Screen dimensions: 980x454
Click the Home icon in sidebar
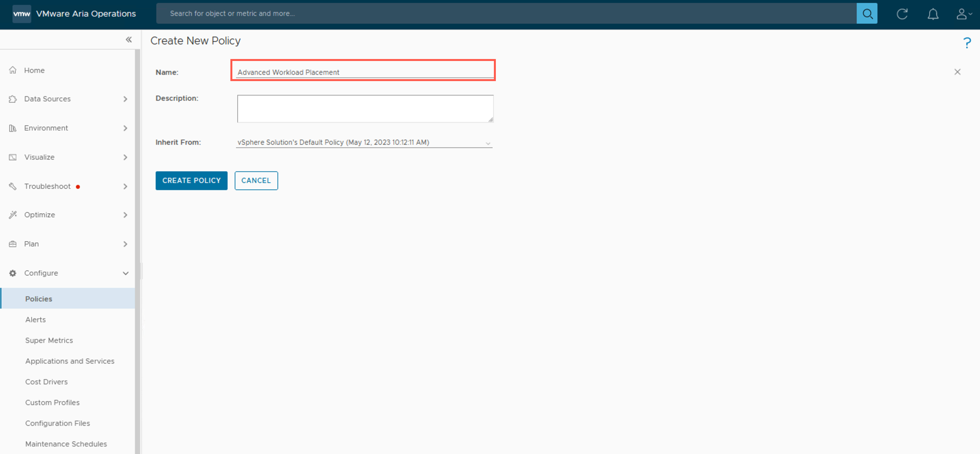tap(13, 70)
